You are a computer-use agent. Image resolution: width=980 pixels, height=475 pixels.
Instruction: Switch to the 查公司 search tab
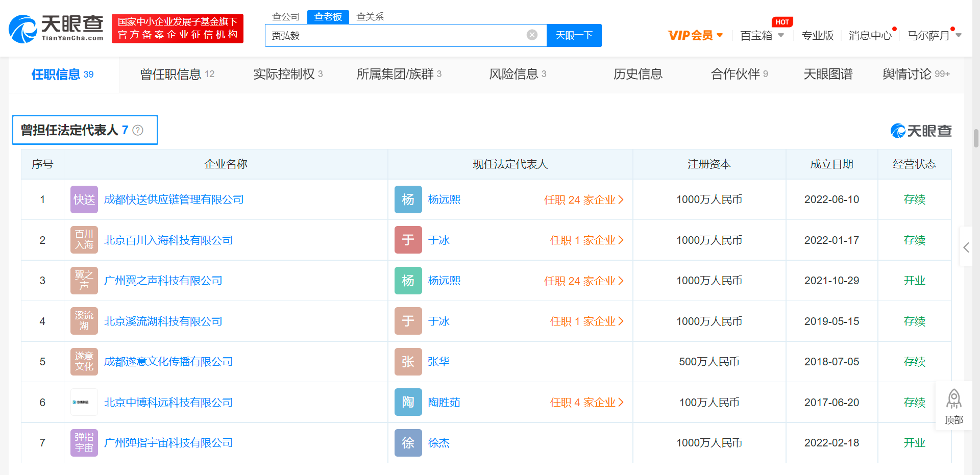(286, 16)
